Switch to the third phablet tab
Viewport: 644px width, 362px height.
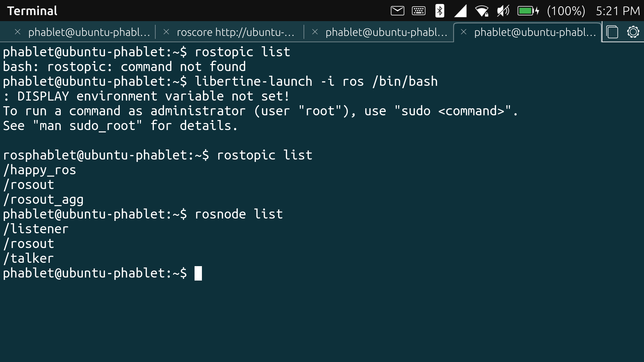tap(386, 32)
